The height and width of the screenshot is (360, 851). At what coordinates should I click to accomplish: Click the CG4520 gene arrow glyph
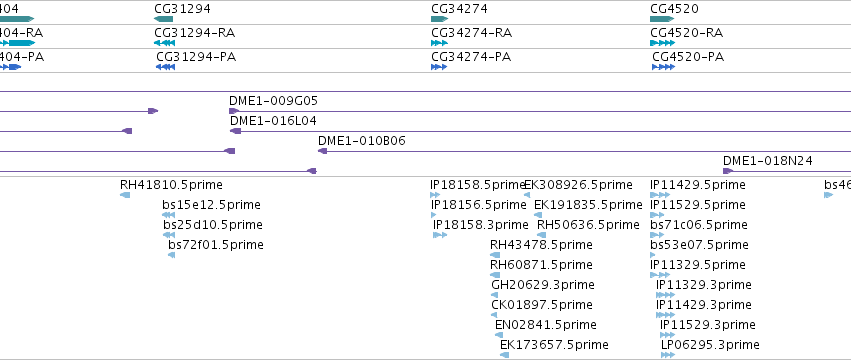tap(662, 19)
